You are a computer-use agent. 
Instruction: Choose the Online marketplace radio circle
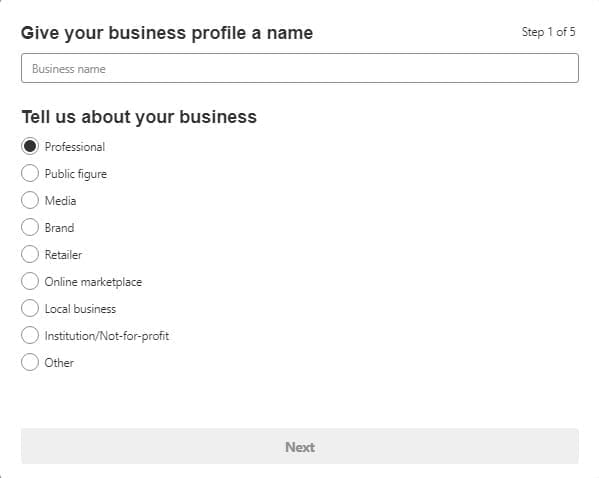coord(30,282)
